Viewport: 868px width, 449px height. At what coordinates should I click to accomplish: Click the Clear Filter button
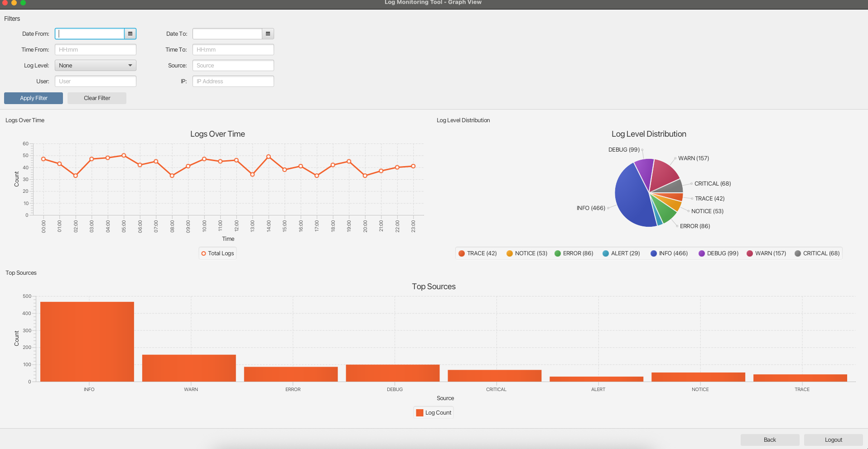click(x=96, y=98)
